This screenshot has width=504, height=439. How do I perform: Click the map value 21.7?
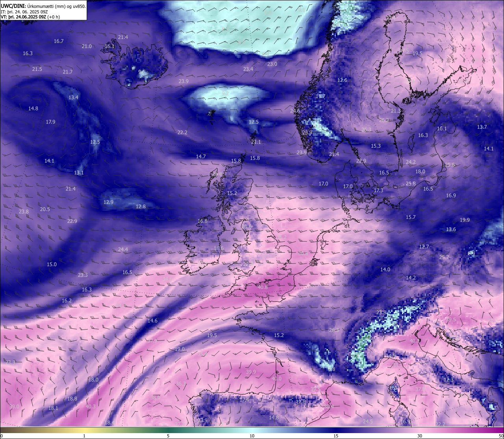pyautogui.click(x=68, y=72)
